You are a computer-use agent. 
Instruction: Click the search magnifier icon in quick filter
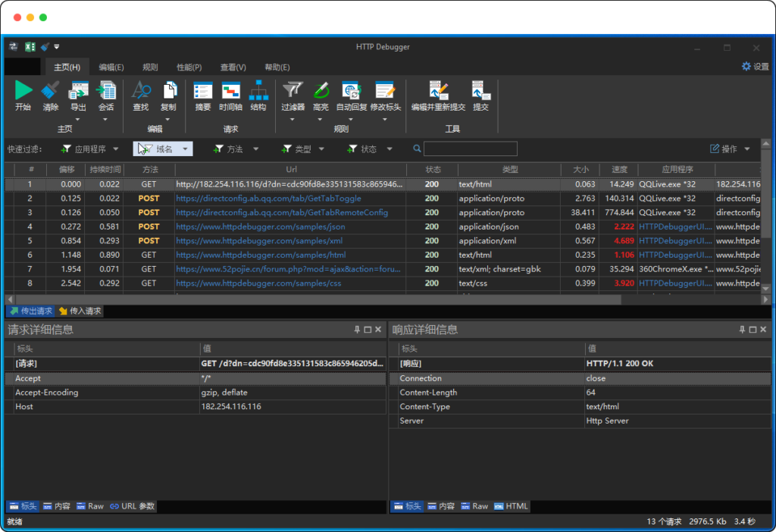tap(418, 149)
